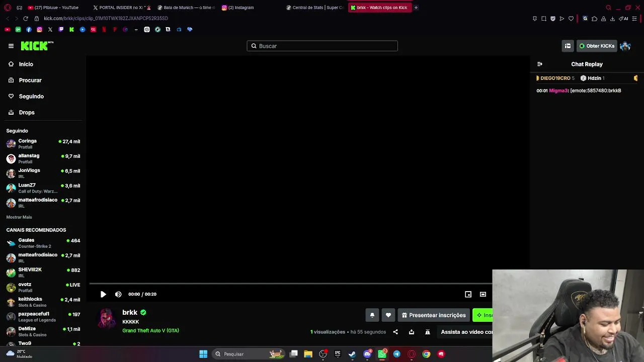Open the user profile avatar menu
This screenshot has height=362, width=644.
625,46
